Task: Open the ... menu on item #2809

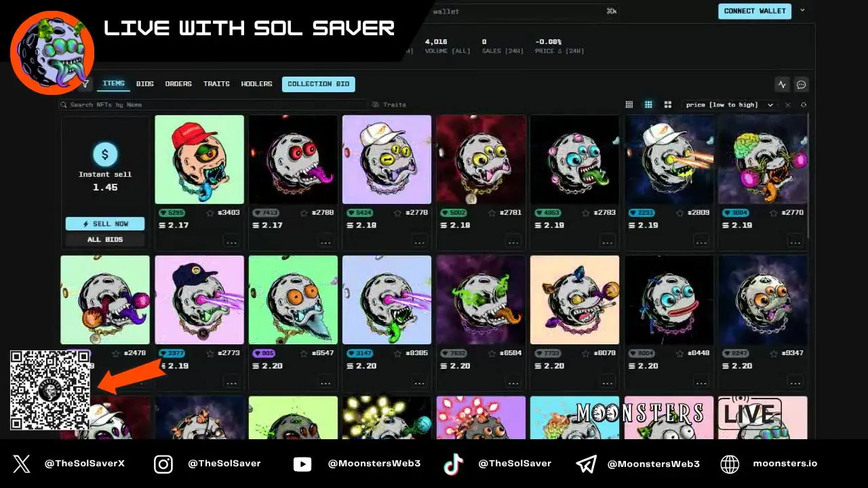Action: click(701, 241)
